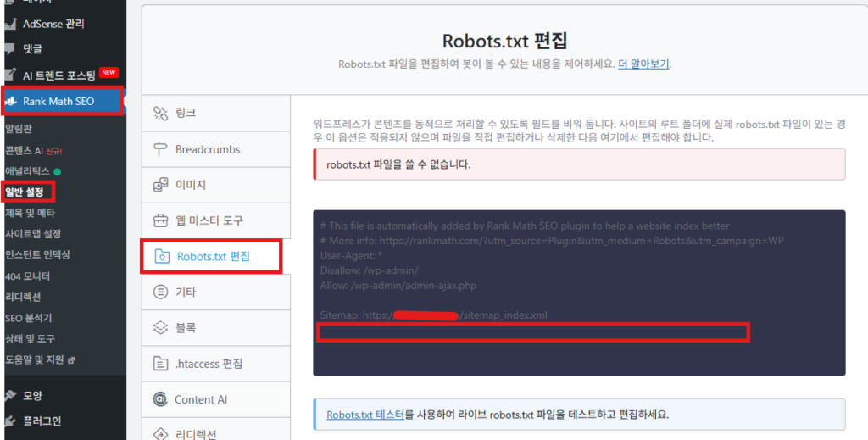The width and height of the screenshot is (868, 440).
Task: Go to the 기타 settings tab
Action: click(216, 292)
